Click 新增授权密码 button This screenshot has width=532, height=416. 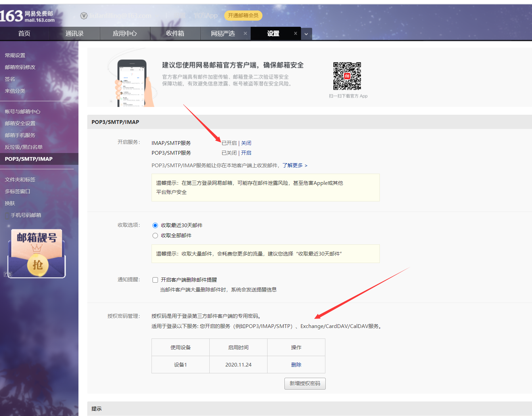(305, 384)
